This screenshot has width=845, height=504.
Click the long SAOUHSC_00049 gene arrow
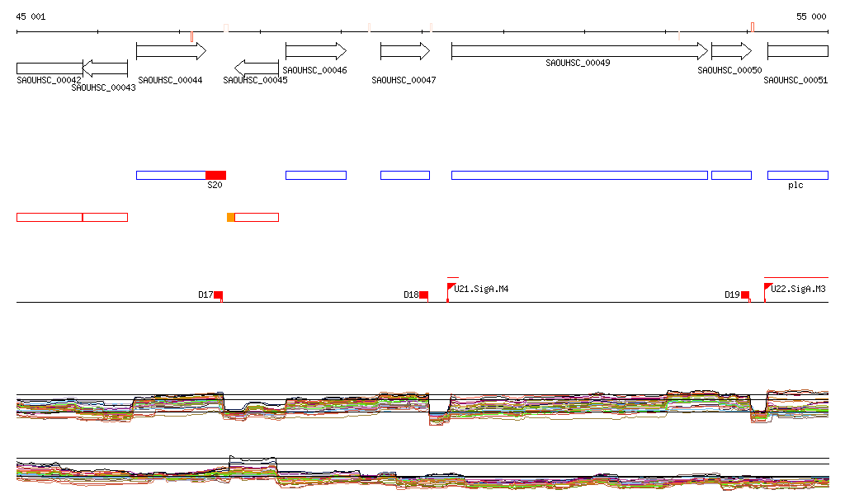point(580,51)
